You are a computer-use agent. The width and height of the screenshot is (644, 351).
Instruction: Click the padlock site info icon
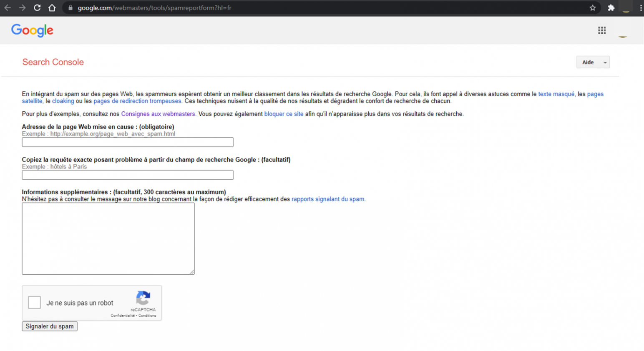click(70, 8)
